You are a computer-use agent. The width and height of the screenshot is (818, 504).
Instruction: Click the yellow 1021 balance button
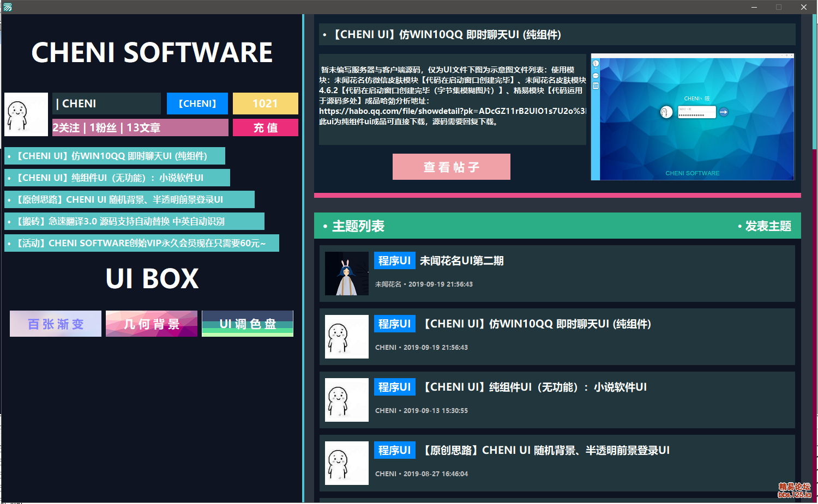[x=266, y=104]
